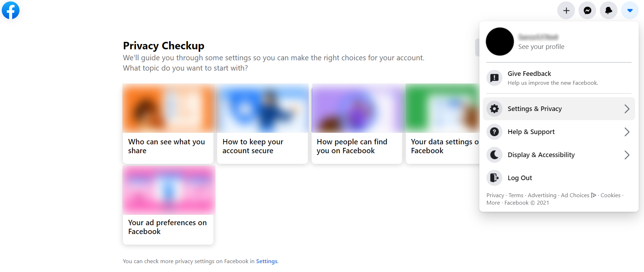This screenshot has width=644, height=272.
Task: Open See your profile
Action: 541,46
